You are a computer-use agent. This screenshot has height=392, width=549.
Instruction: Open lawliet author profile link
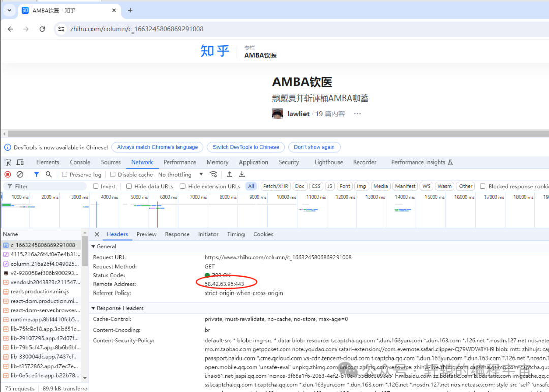tap(298, 114)
